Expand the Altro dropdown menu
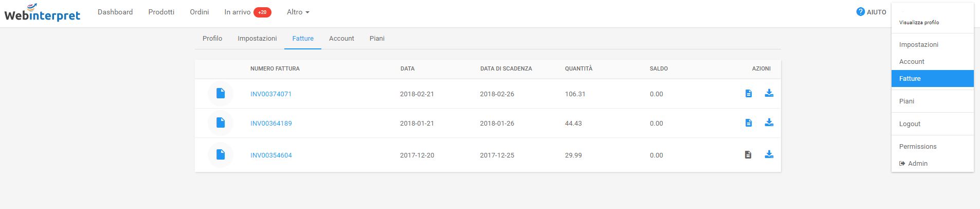 pos(298,12)
